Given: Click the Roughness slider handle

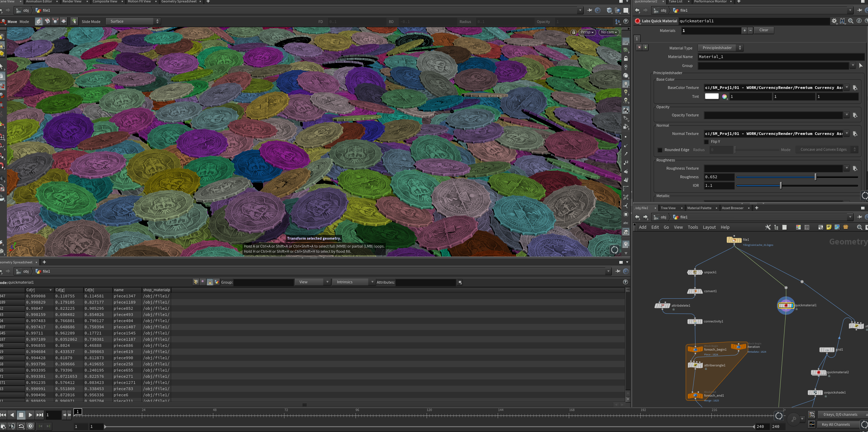Looking at the screenshot, I should point(815,177).
